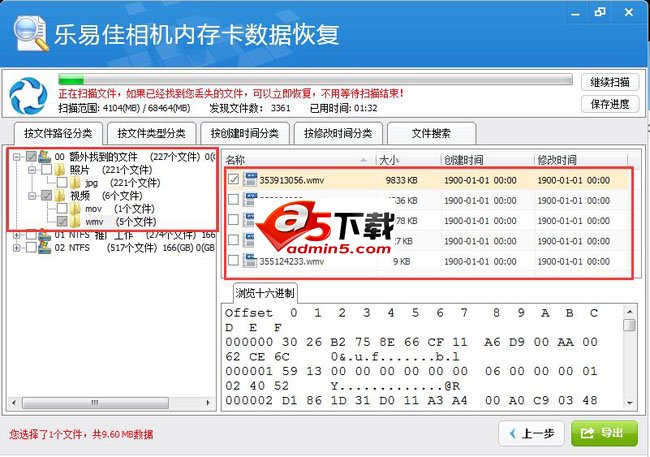650x457 pixels.
Task: Click file icon of 355124233.wmv
Action: [250, 261]
